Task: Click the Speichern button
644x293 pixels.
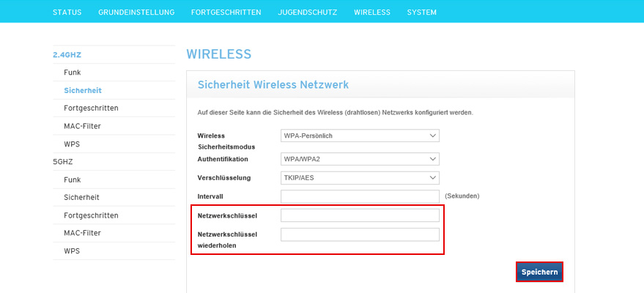Action: [x=540, y=272]
